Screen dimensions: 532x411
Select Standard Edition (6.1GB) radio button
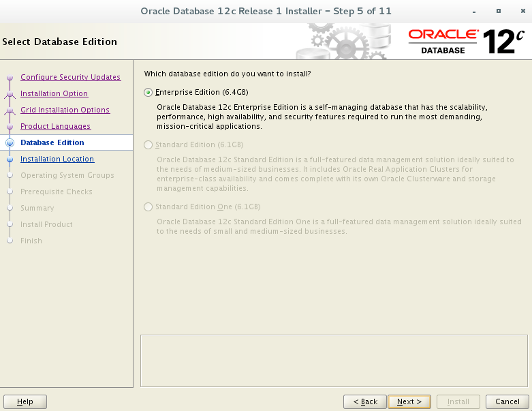[148, 145]
